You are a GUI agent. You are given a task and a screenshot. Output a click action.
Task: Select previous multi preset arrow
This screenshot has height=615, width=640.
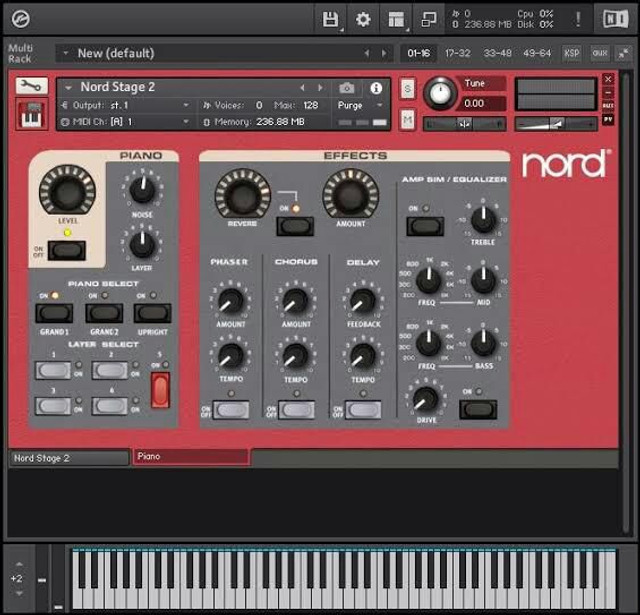tap(367, 53)
